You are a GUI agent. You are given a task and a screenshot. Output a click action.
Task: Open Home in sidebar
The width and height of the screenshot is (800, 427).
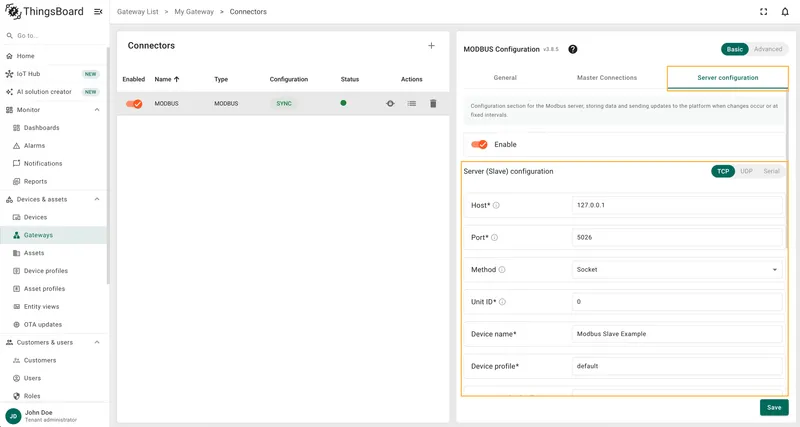(x=54, y=56)
